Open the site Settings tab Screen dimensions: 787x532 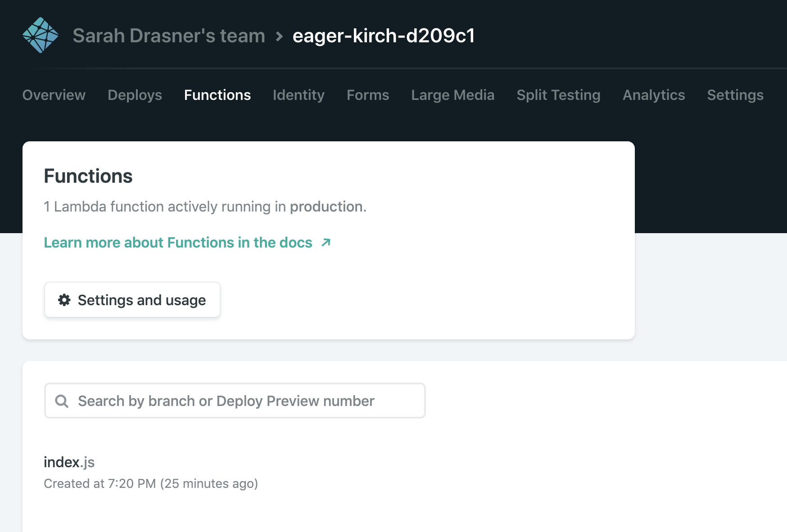(x=735, y=95)
